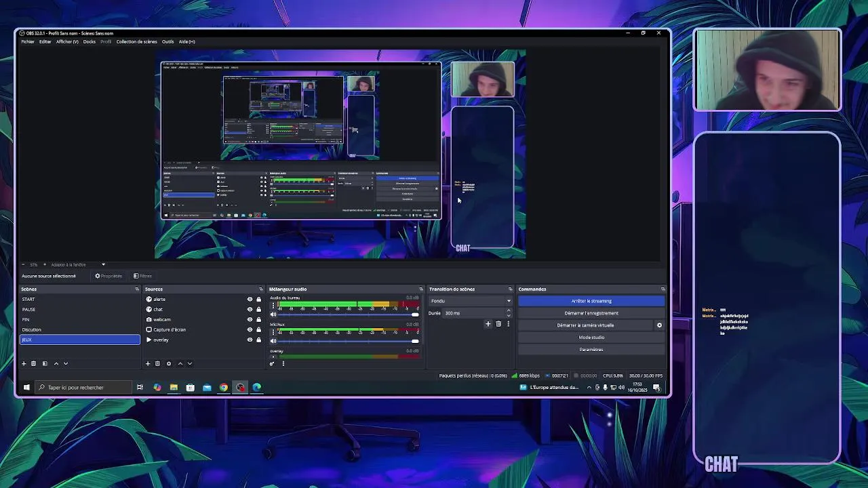Viewport: 868px width, 488px height.
Task: Open the Editer menu
Action: click(x=45, y=42)
